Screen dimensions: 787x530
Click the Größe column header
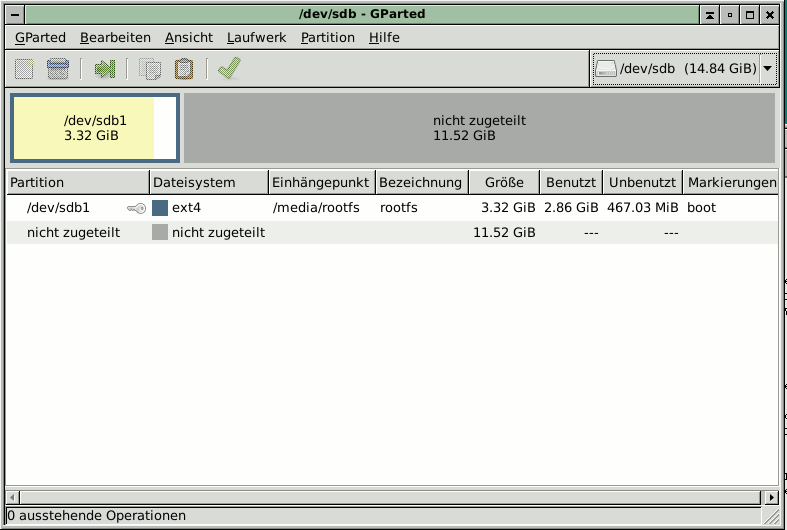[504, 183]
